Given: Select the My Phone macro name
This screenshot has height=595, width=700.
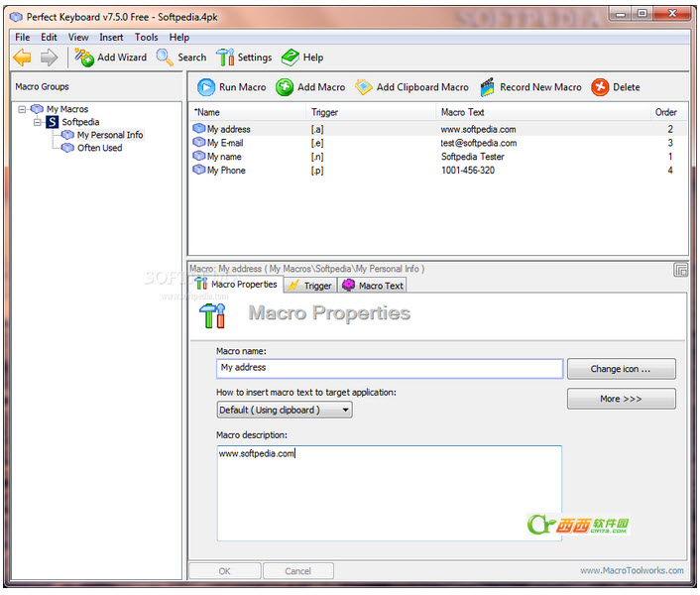Looking at the screenshot, I should click(x=226, y=170).
